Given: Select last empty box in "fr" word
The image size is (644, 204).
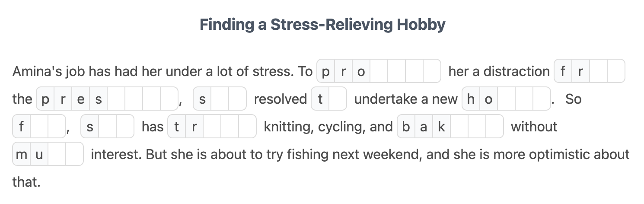Looking at the screenshot, I should pos(616,71).
